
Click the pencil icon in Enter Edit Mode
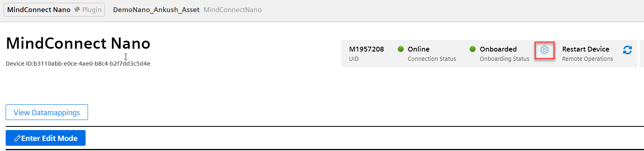point(17,138)
